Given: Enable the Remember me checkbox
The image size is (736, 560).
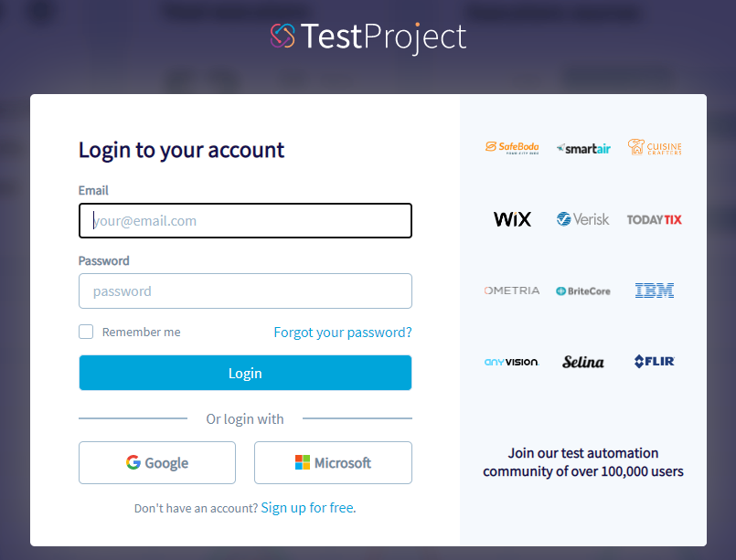Looking at the screenshot, I should [86, 332].
